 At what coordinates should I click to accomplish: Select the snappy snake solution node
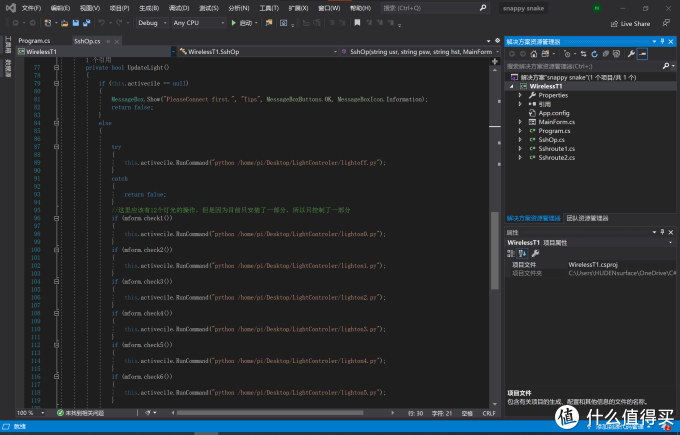(578, 77)
